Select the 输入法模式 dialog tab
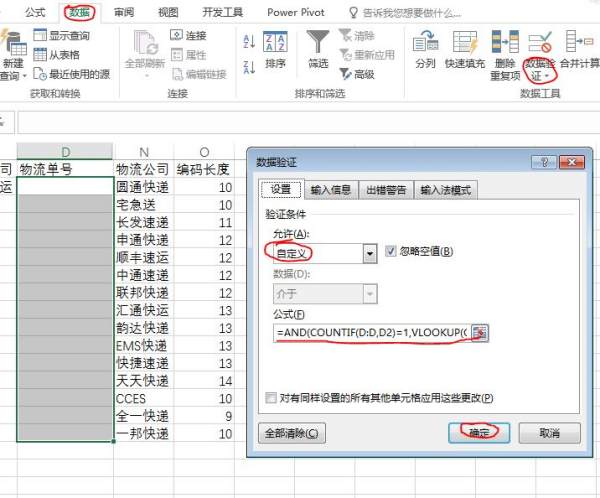The image size is (600, 498). pyautogui.click(x=446, y=190)
